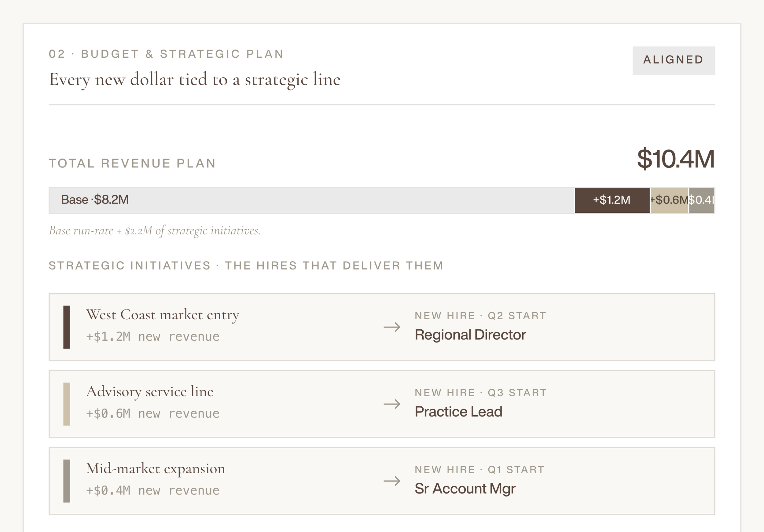Open the Regional Director hire

470,335
